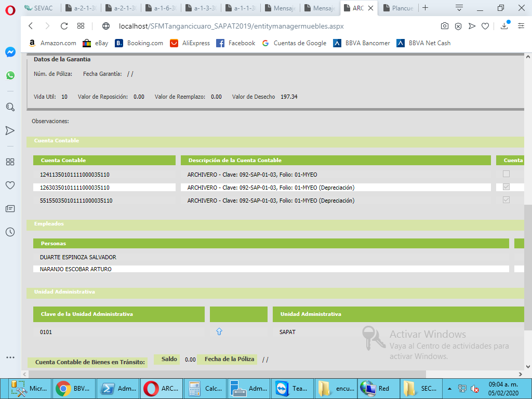Click the scroll down arrow
The width and height of the screenshot is (532, 399).
(528, 367)
